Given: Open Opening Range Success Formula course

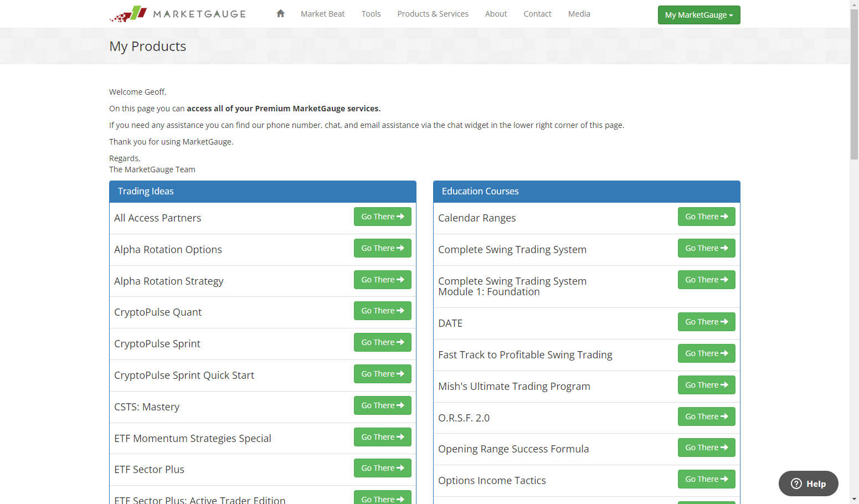Looking at the screenshot, I should tap(707, 448).
